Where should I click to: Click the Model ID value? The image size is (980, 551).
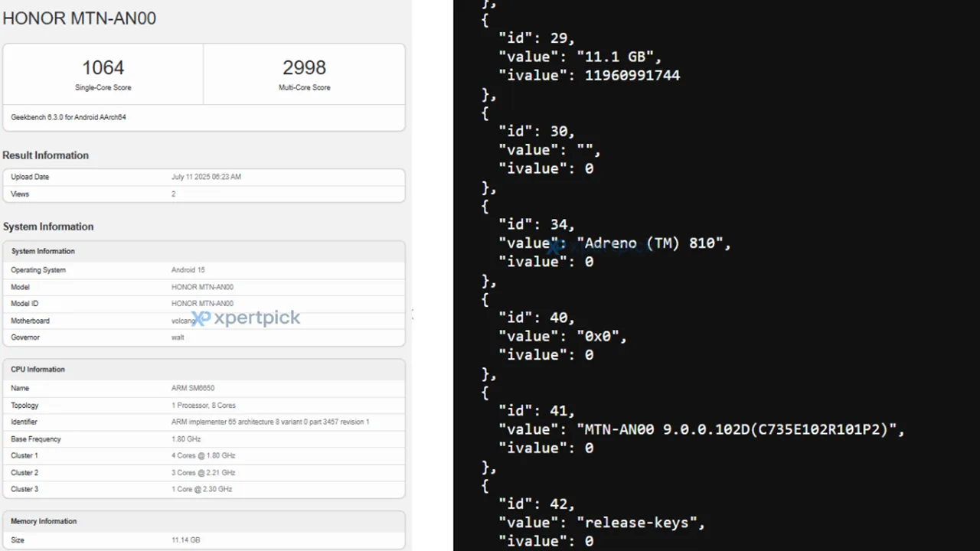202,304
